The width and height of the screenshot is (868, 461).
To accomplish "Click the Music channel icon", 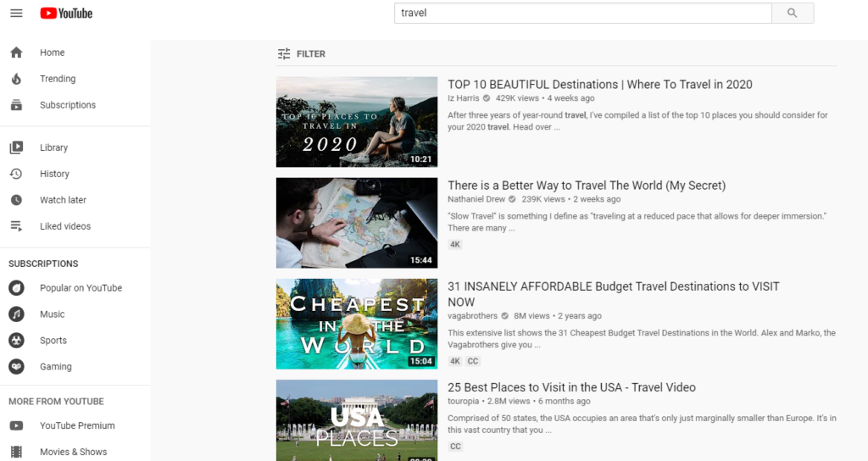I will pos(17,314).
